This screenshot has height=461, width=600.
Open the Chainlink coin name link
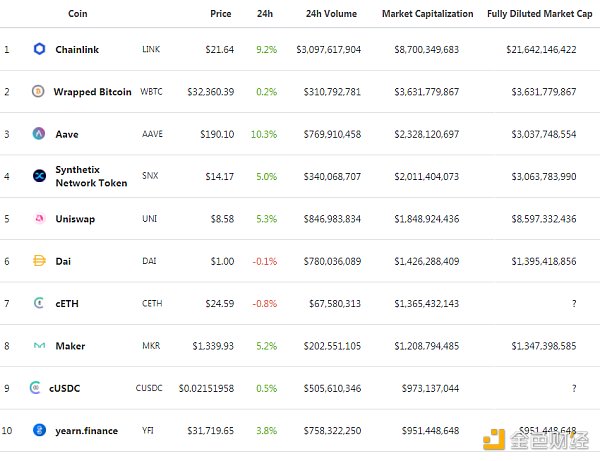pos(83,49)
